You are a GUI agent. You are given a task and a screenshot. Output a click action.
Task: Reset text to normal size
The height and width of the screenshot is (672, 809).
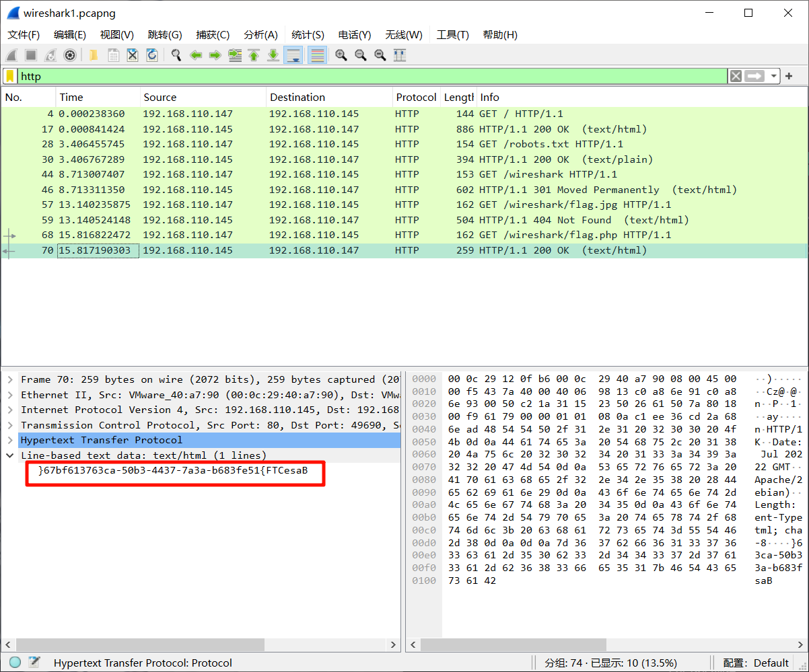[380, 55]
